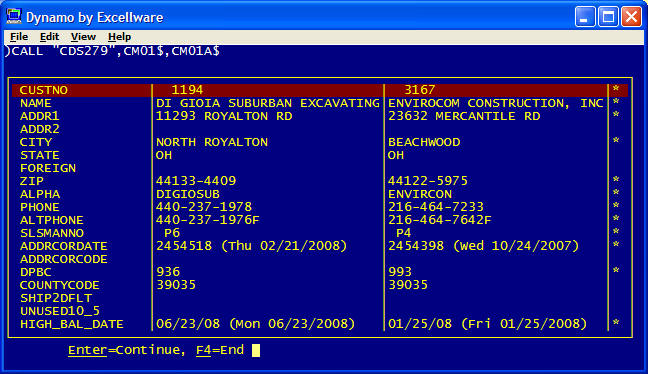Click city BEACHWOOD

pos(424,142)
